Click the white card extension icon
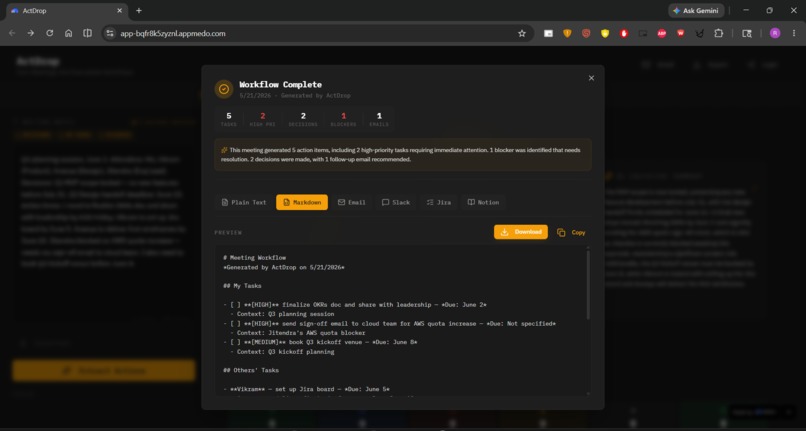 548,33
